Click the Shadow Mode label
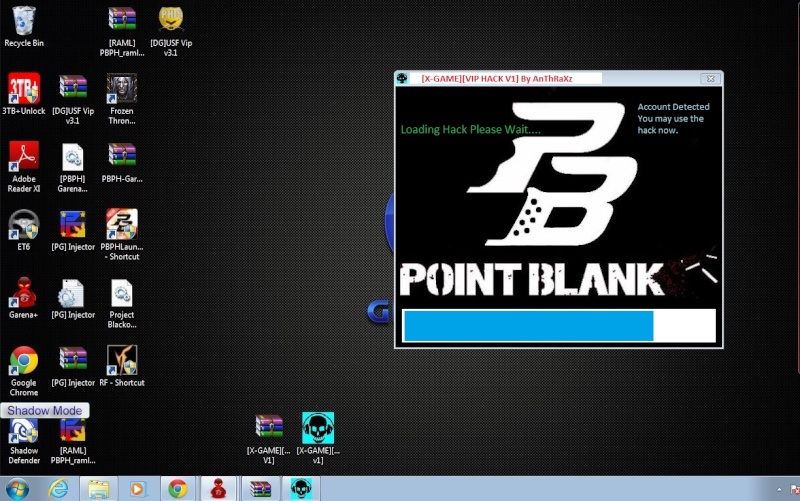 44,410
